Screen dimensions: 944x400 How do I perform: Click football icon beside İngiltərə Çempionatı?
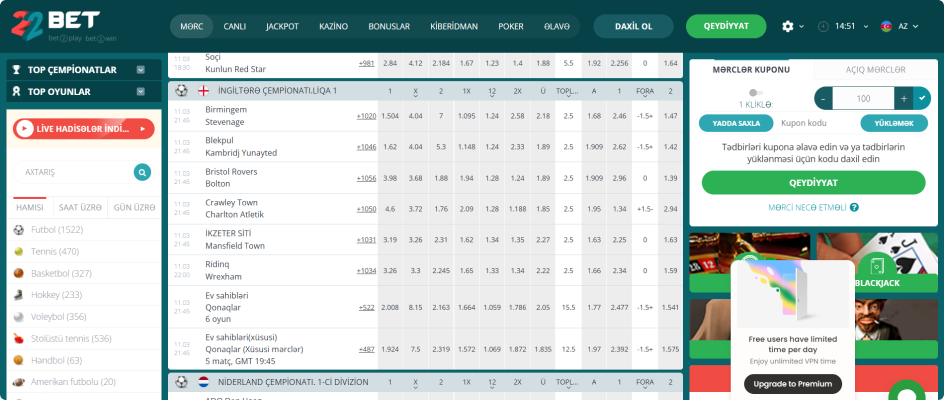point(181,91)
